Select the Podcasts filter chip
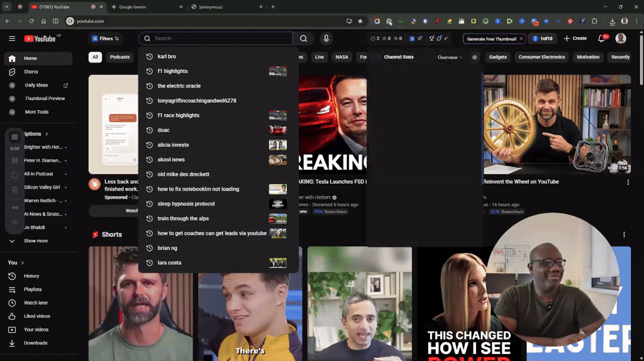This screenshot has width=644, height=361. 119,57
